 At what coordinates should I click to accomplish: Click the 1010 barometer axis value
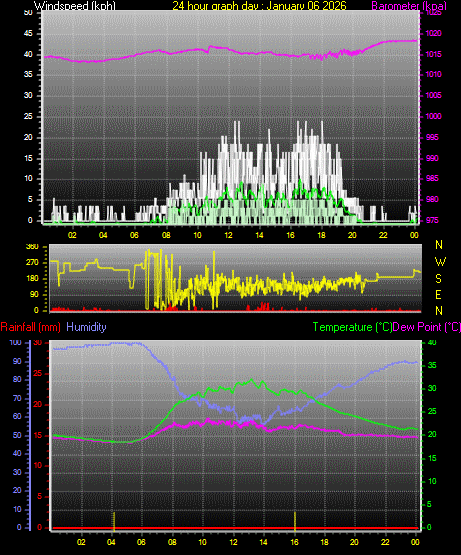434,74
